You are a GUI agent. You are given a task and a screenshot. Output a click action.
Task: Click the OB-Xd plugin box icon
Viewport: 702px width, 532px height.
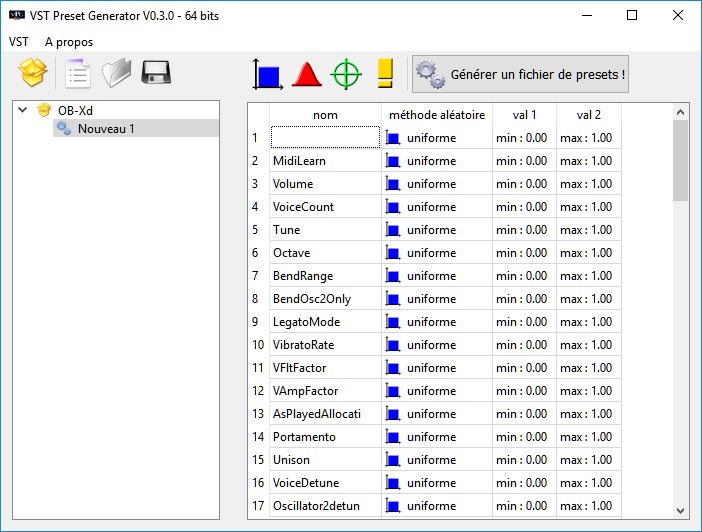(44, 110)
